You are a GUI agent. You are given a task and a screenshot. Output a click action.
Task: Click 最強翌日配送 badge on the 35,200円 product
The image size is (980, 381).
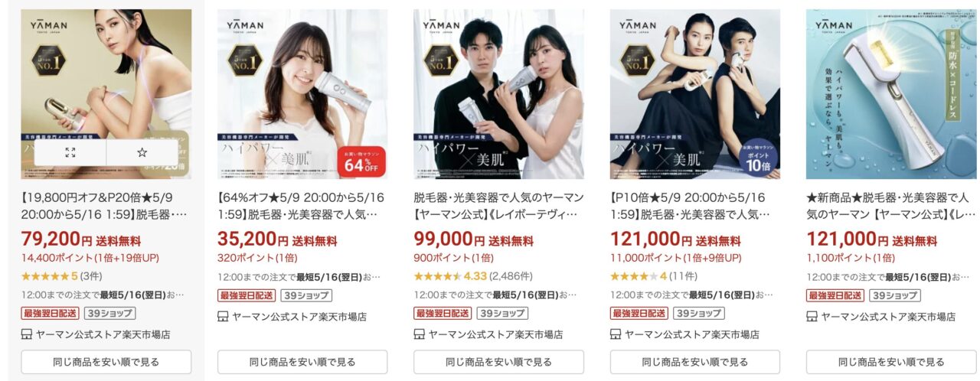pyautogui.click(x=247, y=295)
